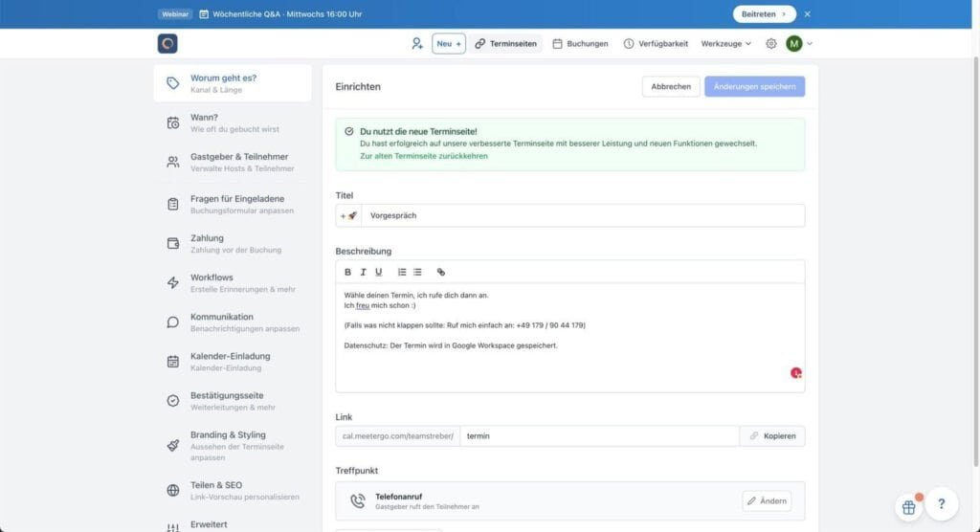
Task: Open Teilen & SEO section
Action: [x=233, y=490]
